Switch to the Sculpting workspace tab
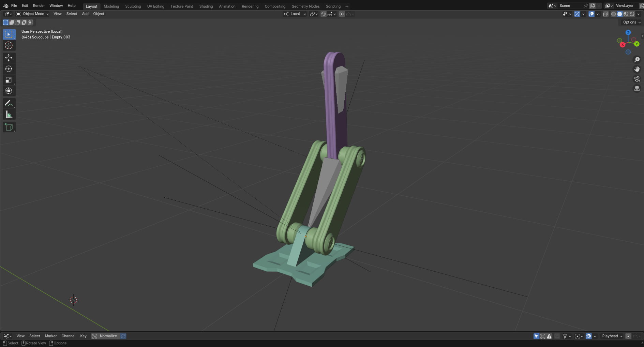This screenshot has width=644, height=347. click(x=133, y=6)
